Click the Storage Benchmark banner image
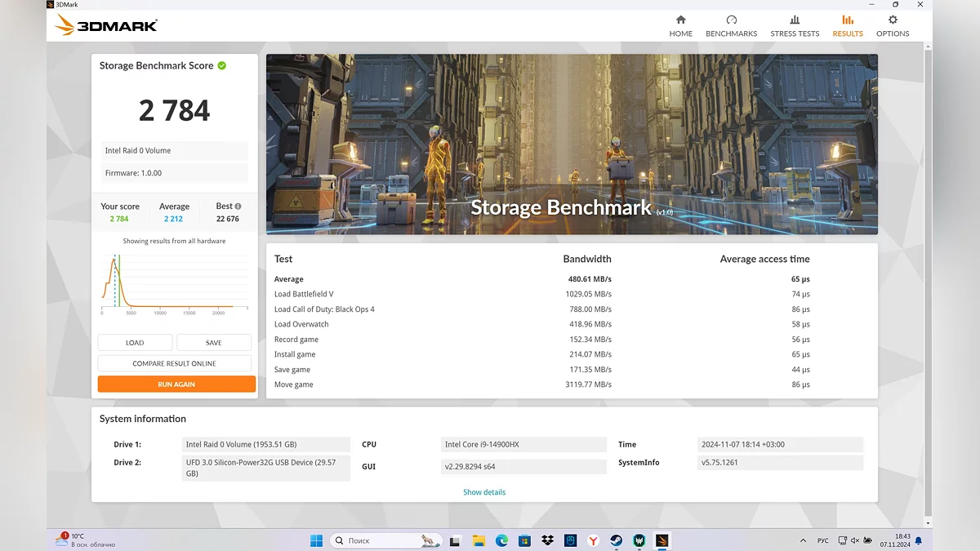This screenshot has width=980, height=551. tap(572, 144)
